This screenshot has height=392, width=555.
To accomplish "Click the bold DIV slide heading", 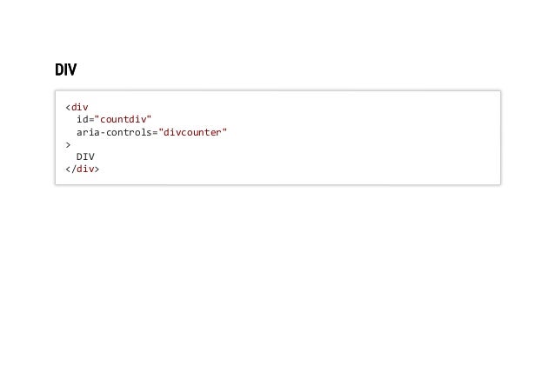I will click(x=66, y=70).
